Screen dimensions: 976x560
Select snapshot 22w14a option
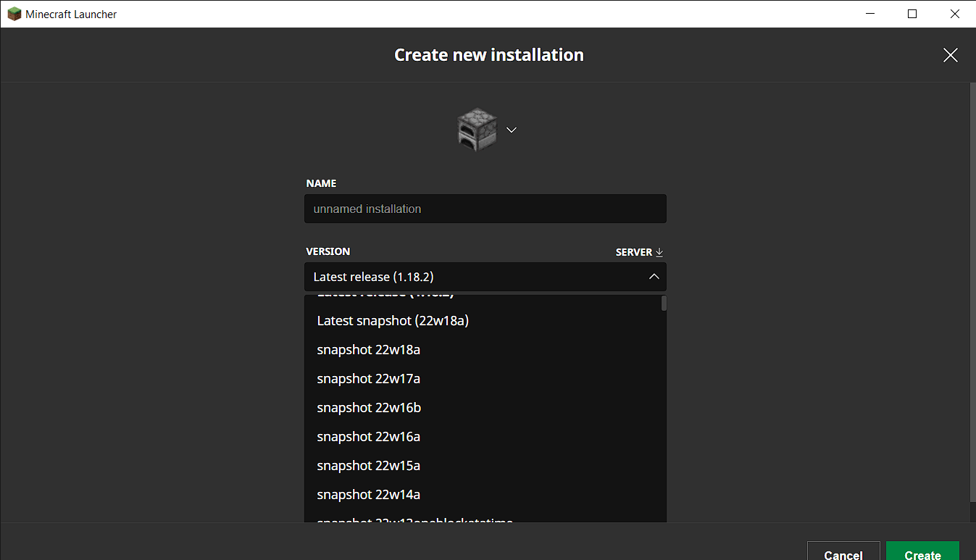(x=369, y=494)
